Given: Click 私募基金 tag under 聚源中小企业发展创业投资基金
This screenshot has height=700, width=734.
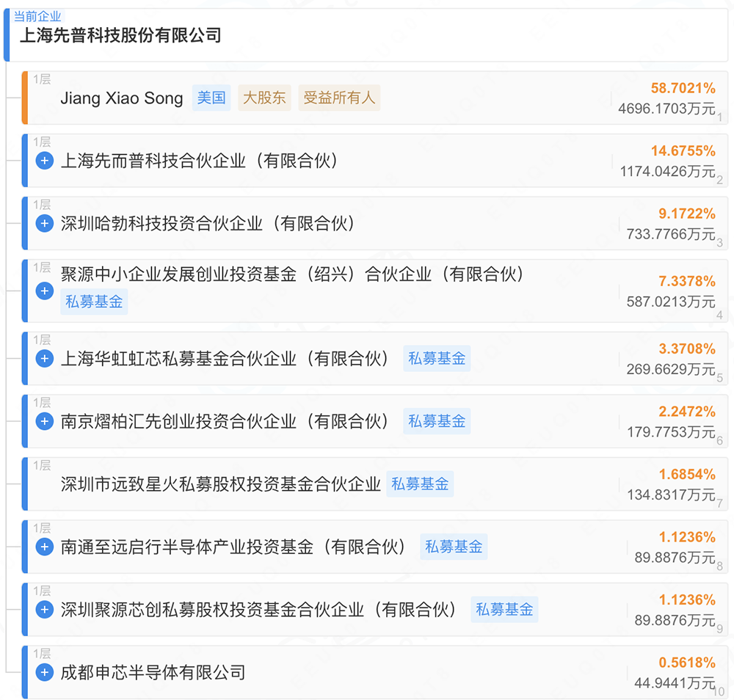Looking at the screenshot, I should pyautogui.click(x=94, y=301).
